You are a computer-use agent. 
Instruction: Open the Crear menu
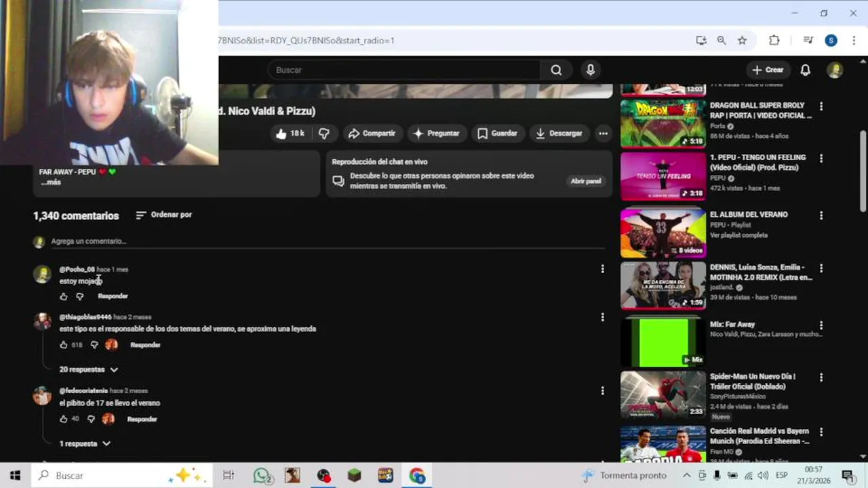click(x=768, y=70)
